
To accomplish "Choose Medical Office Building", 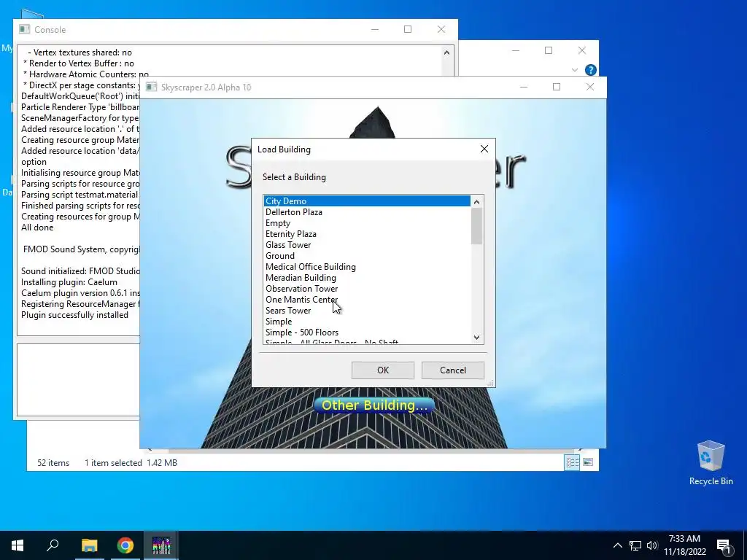I will (367, 267).
